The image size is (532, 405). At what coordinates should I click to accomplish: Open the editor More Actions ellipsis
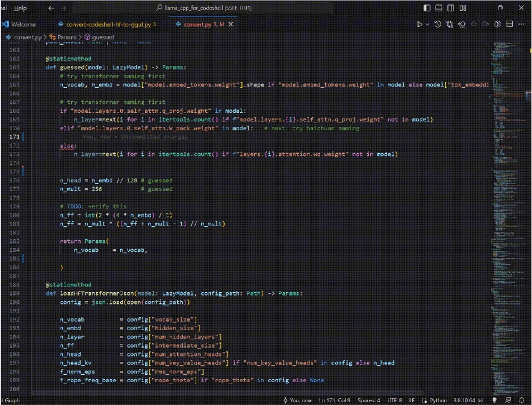[521, 24]
